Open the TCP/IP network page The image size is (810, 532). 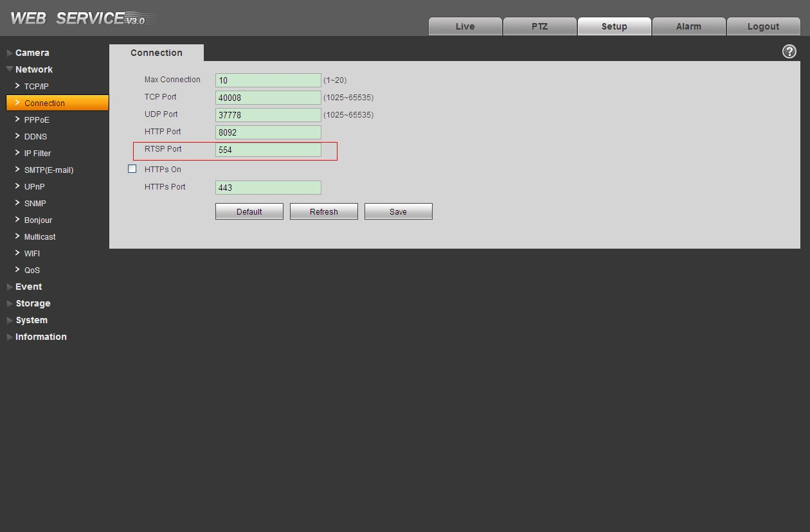[36, 86]
